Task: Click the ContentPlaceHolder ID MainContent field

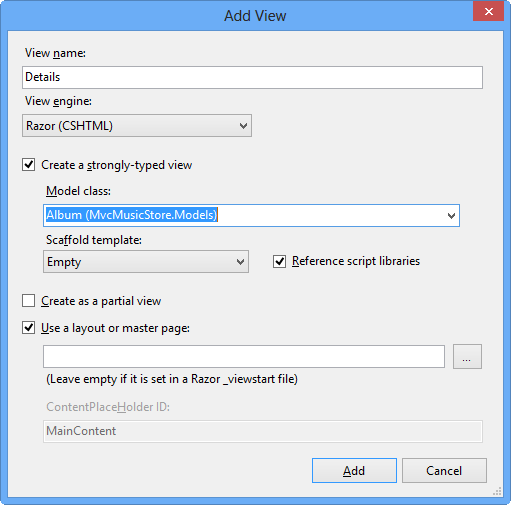Action: coord(263,431)
